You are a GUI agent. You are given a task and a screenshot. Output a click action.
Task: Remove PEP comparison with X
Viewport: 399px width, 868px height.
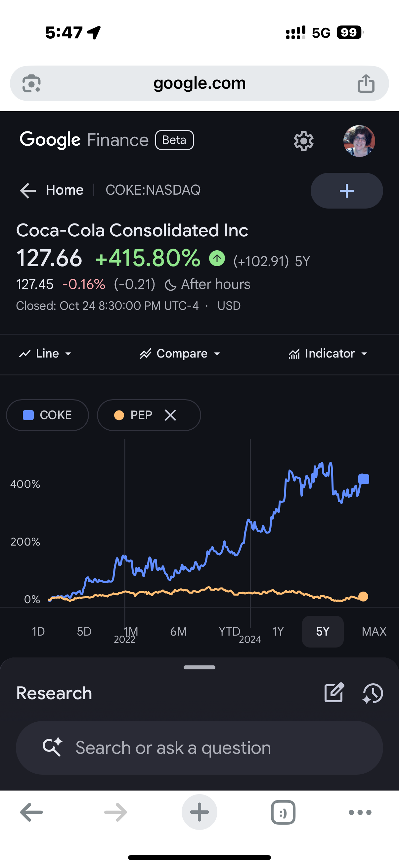click(x=170, y=415)
